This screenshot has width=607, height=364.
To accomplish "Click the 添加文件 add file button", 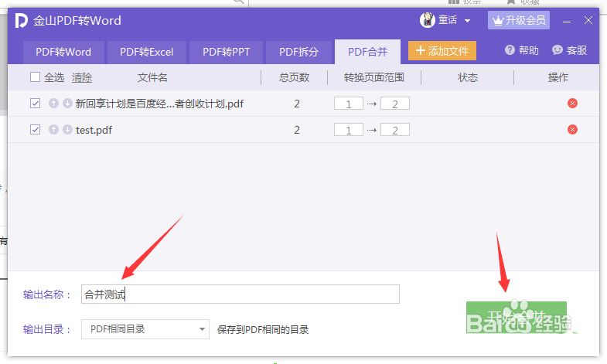I will tap(442, 51).
